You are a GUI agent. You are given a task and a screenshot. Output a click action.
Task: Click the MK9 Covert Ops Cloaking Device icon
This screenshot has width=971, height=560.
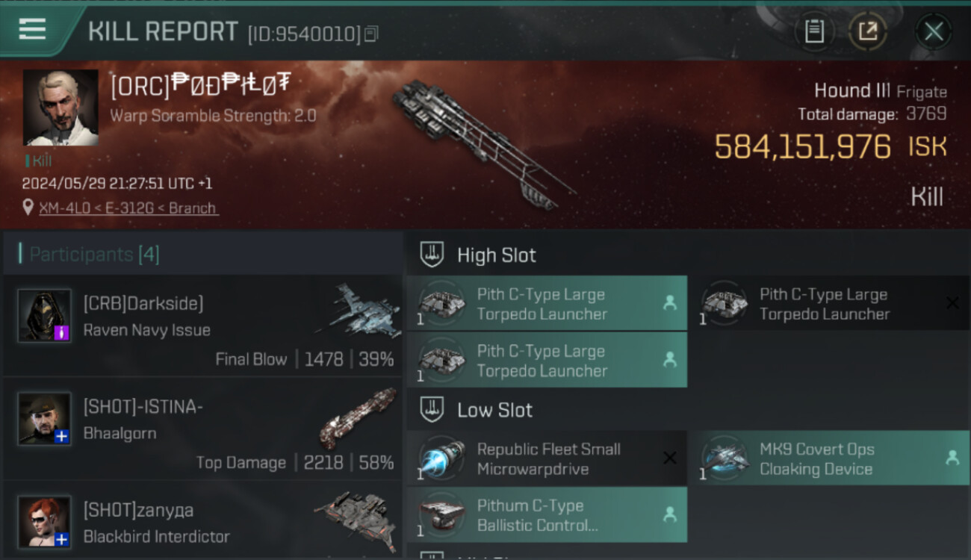point(725,458)
